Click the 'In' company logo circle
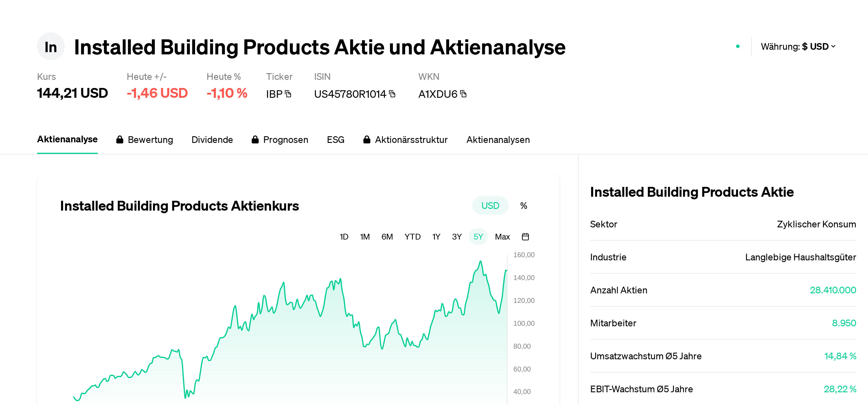The width and height of the screenshot is (868, 405). tap(51, 47)
